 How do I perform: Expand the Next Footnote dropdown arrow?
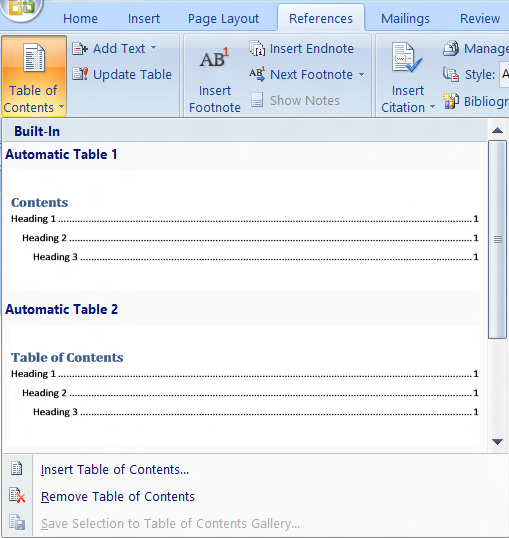(x=361, y=74)
